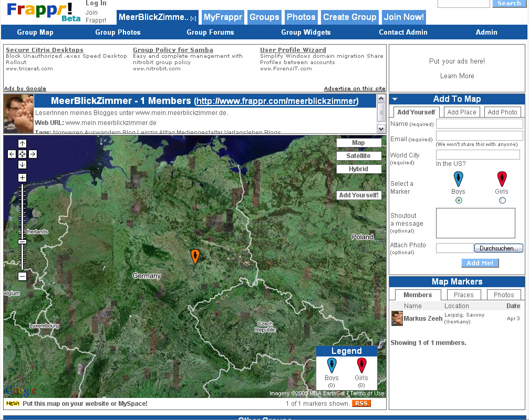Click the Add Yourself! map button
This screenshot has width=529, height=420.
coord(359,195)
